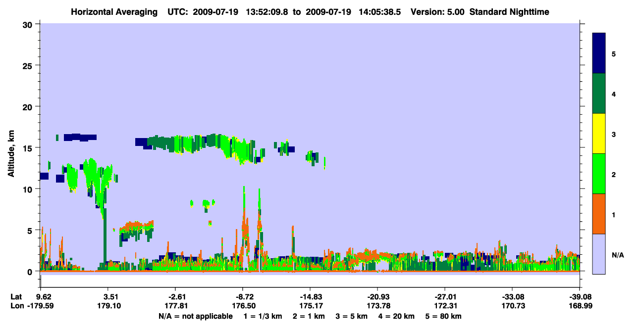The width and height of the screenshot is (644, 330).
Task: Click longitude value 175.17
Action: pos(311,306)
